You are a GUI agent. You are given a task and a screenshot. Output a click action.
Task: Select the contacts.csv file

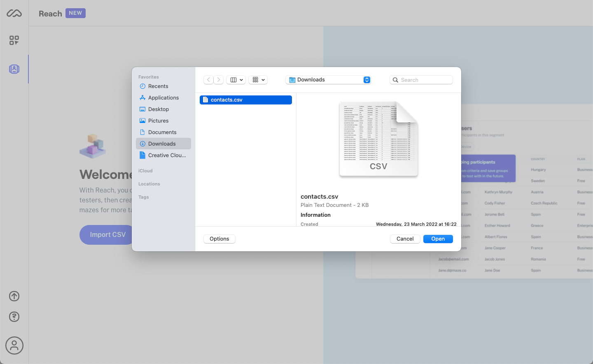245,100
